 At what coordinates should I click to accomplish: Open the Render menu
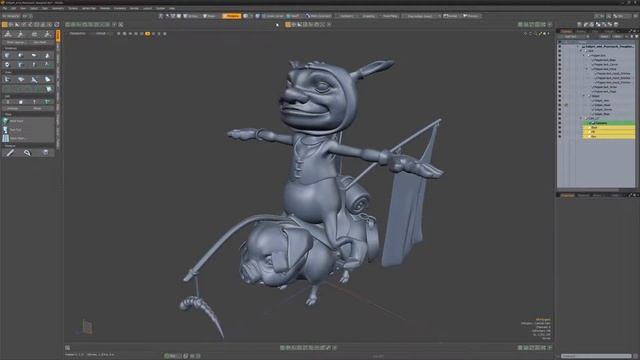click(x=134, y=8)
